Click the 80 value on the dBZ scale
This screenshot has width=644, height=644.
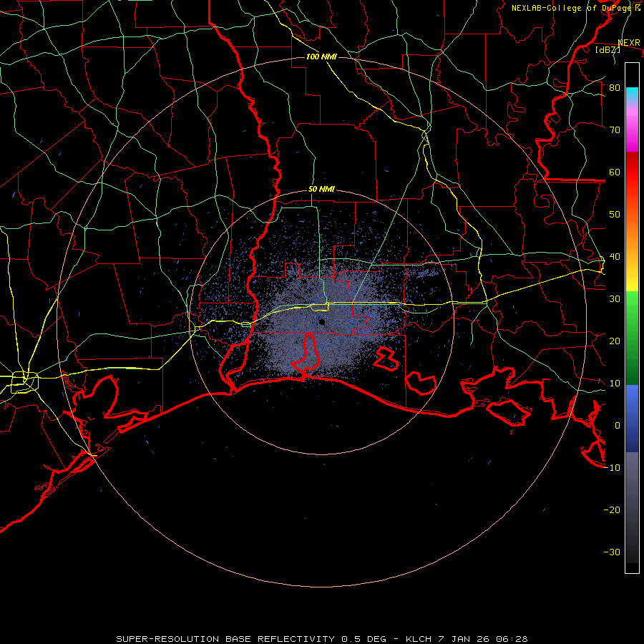point(615,87)
